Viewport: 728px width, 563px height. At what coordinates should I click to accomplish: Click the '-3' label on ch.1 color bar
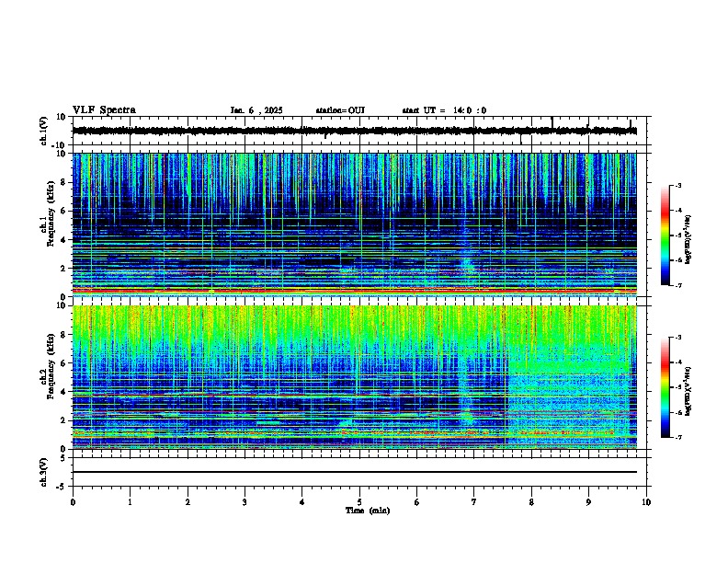point(677,185)
